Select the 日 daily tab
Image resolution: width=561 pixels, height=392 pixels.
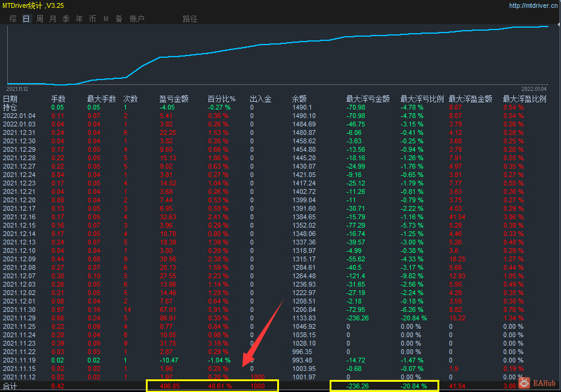(26, 19)
